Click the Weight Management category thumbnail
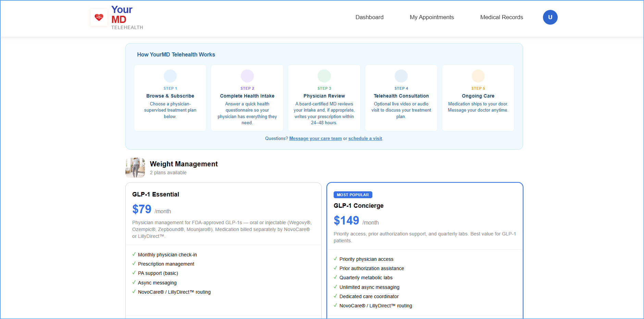 pyautogui.click(x=135, y=168)
